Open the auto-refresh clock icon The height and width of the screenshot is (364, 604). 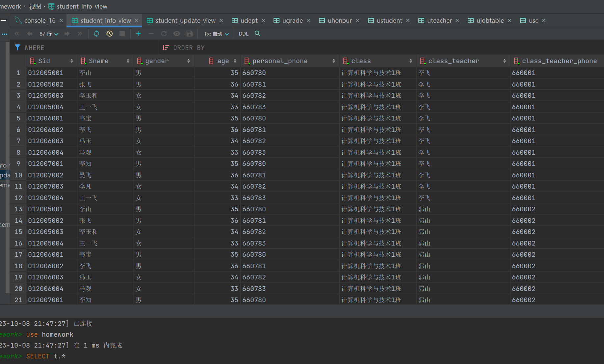click(x=109, y=34)
